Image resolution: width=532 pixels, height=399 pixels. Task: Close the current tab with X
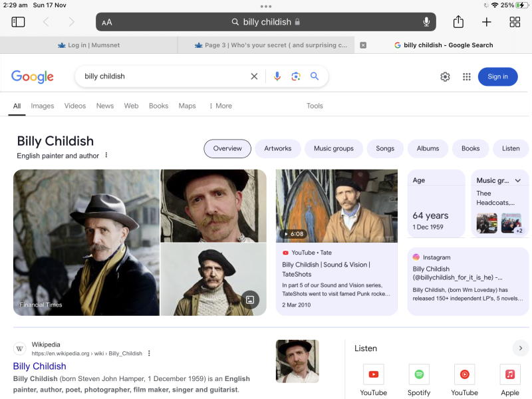[363, 45]
